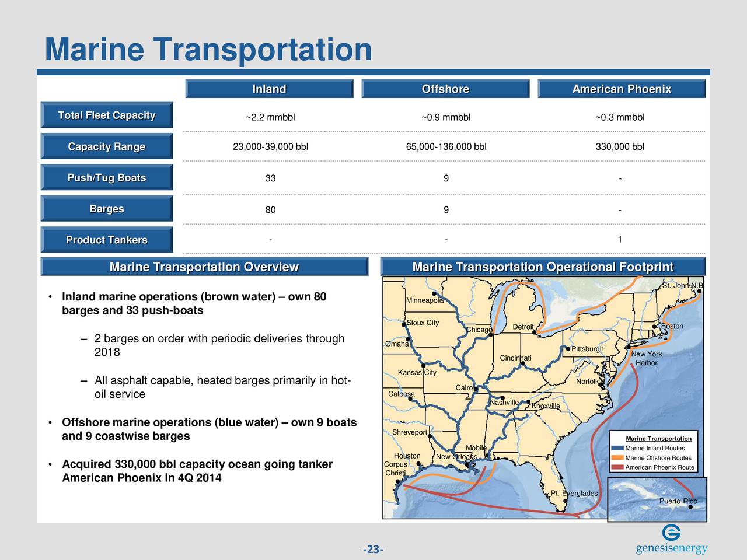Click the Puerto Rico inset map
This screenshot has width=747, height=560.
(657, 499)
